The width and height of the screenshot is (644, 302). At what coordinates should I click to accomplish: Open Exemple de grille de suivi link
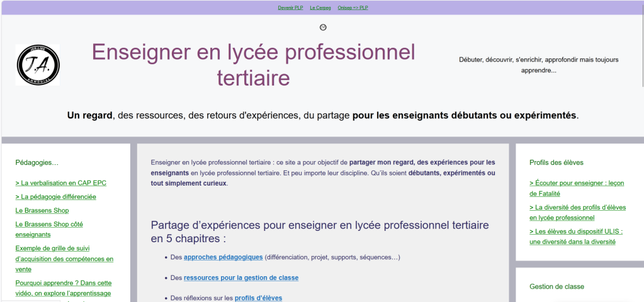tap(64, 259)
